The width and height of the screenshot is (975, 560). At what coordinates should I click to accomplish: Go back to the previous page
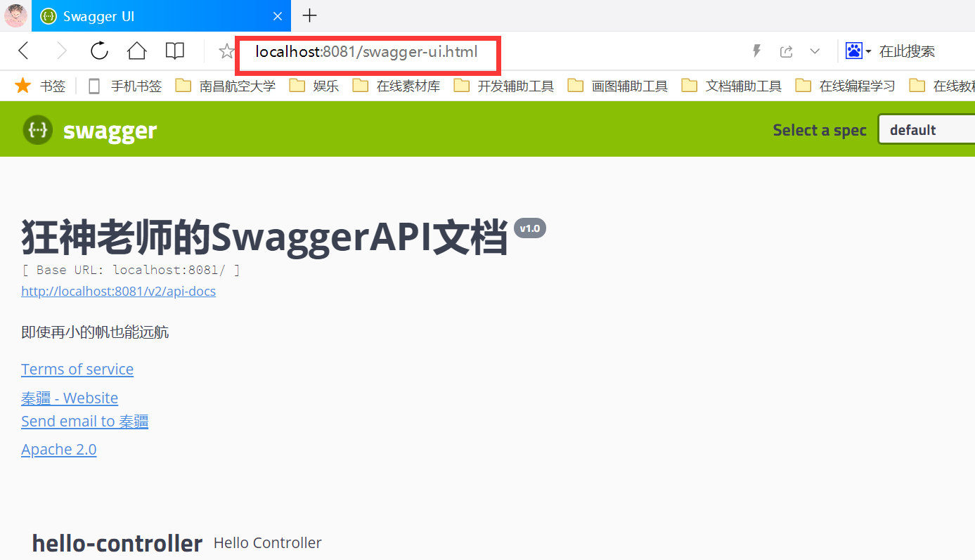[x=24, y=51]
